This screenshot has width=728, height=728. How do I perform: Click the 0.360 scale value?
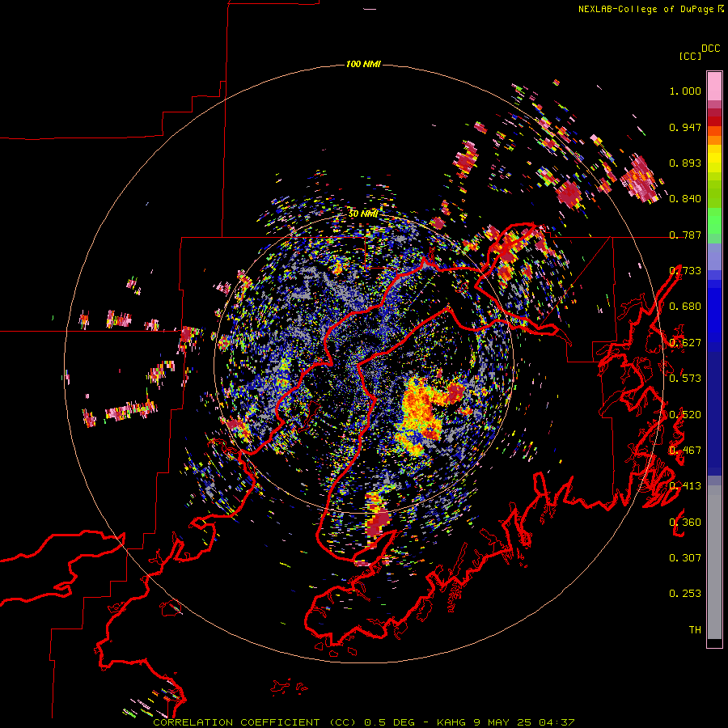[x=685, y=523]
